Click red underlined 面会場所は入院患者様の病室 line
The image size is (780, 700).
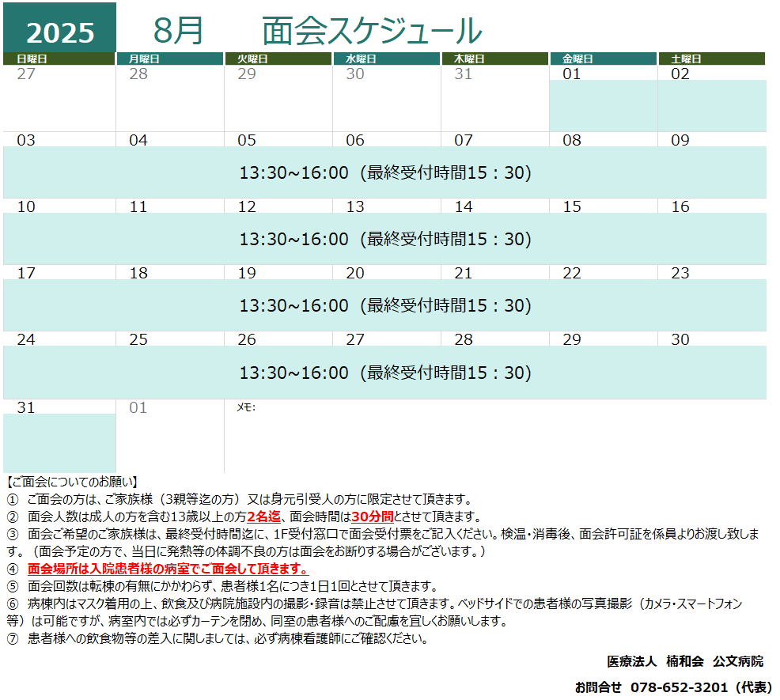(168, 569)
